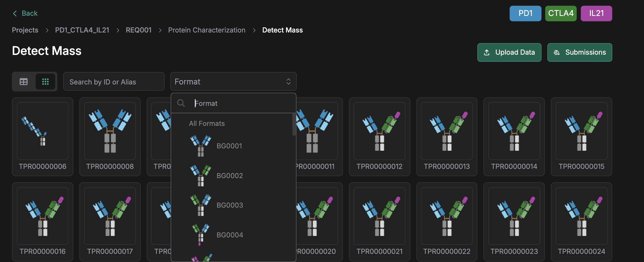Switch to grid view layout
The image size is (644, 262).
(45, 81)
